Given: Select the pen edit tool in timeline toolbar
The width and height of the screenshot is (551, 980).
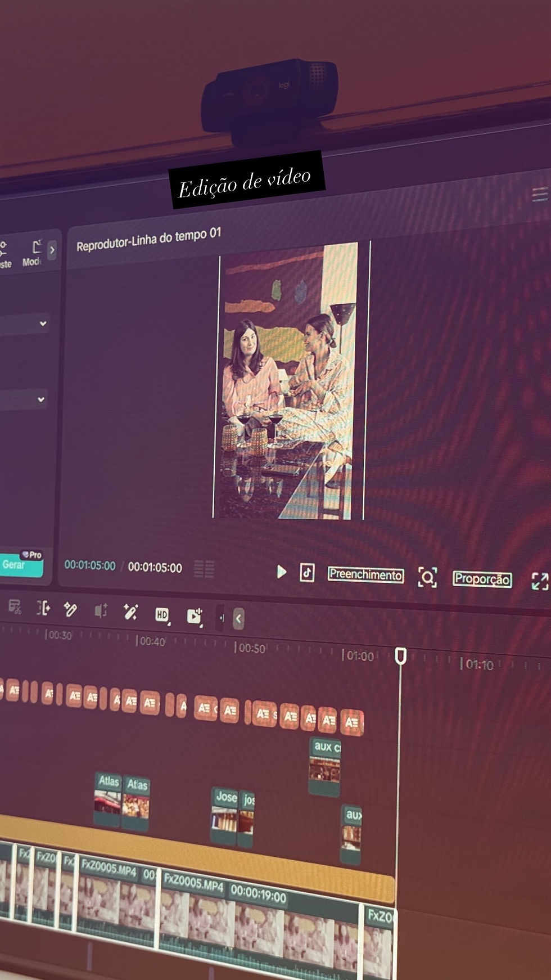Looking at the screenshot, I should tap(70, 609).
